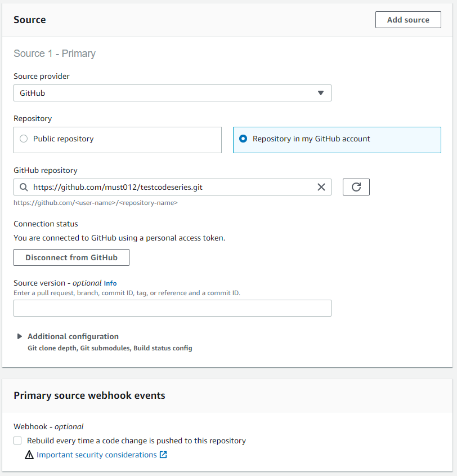Click the Primary source webhook events header

point(89,395)
